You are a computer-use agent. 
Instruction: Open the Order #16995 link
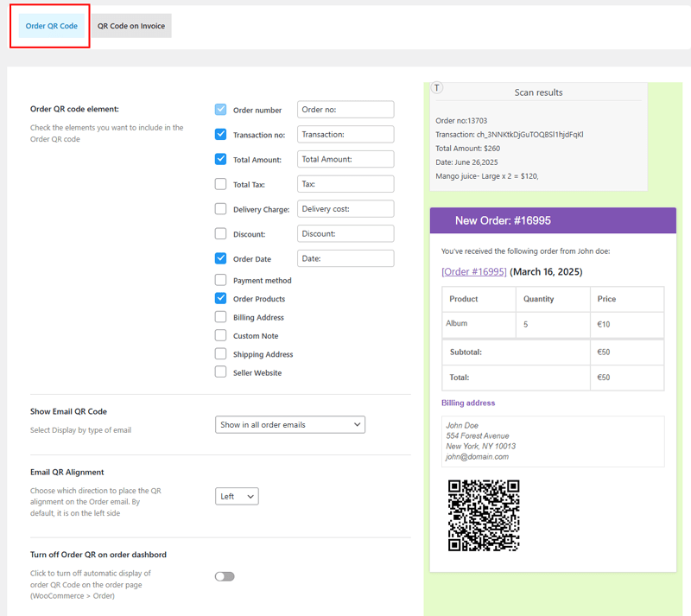tap(473, 271)
